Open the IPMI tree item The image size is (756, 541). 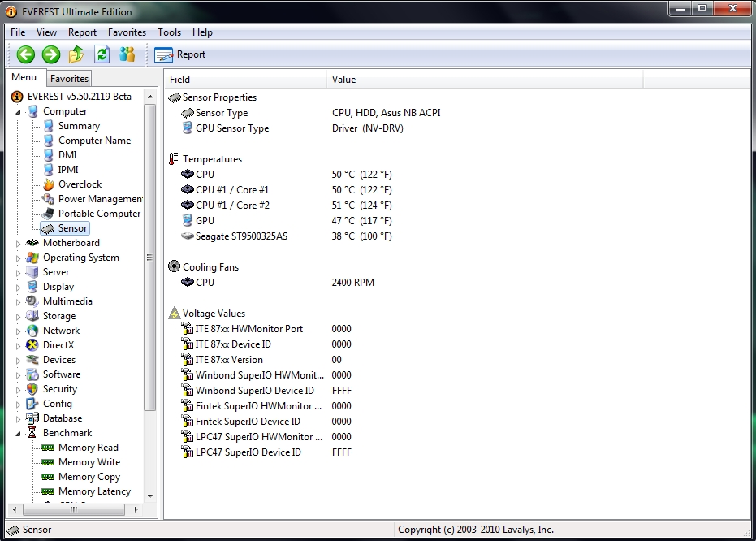click(68, 170)
